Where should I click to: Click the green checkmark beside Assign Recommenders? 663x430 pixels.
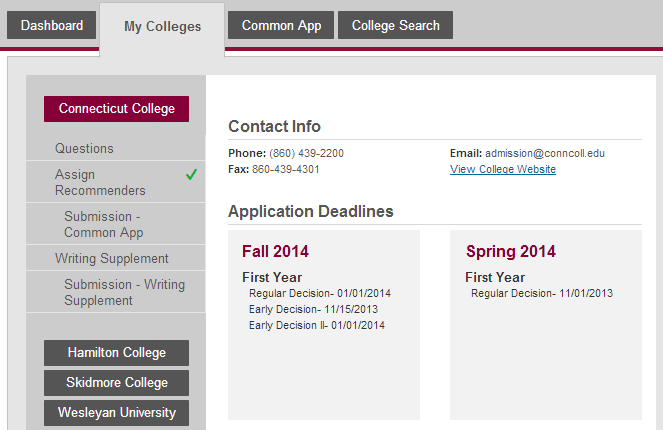click(192, 174)
